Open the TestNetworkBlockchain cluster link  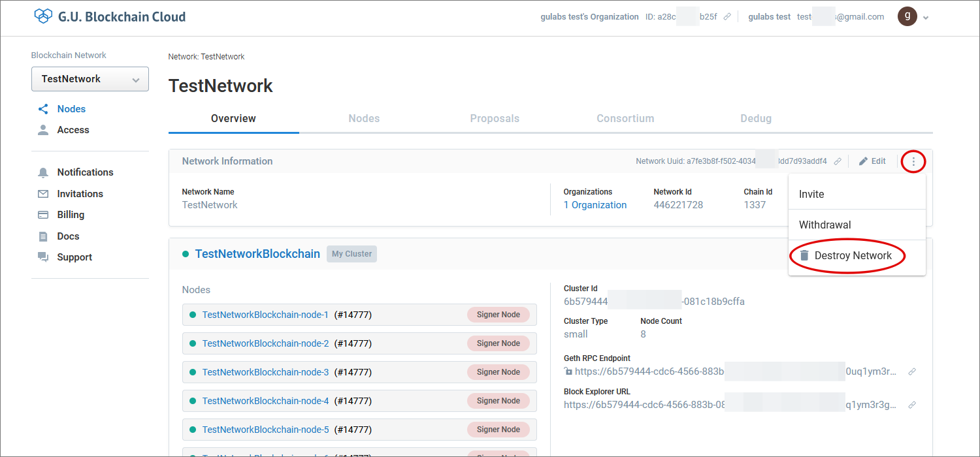257,254
